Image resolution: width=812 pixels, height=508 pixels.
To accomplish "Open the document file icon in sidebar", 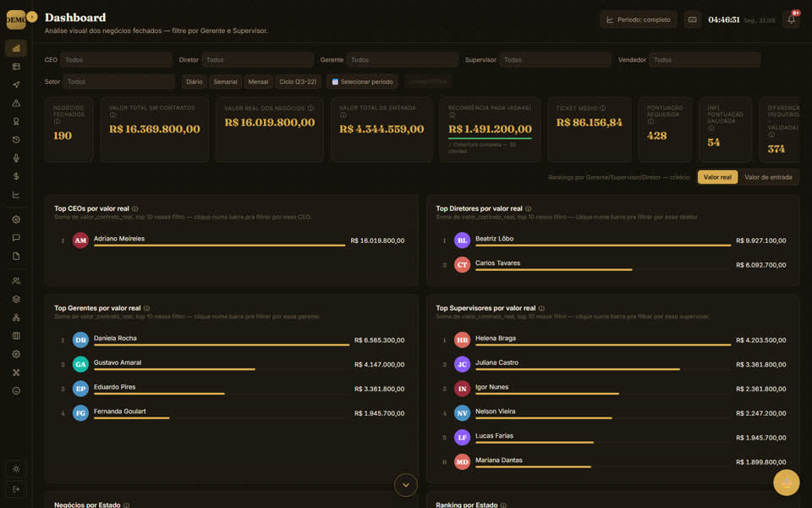I will pos(16,256).
